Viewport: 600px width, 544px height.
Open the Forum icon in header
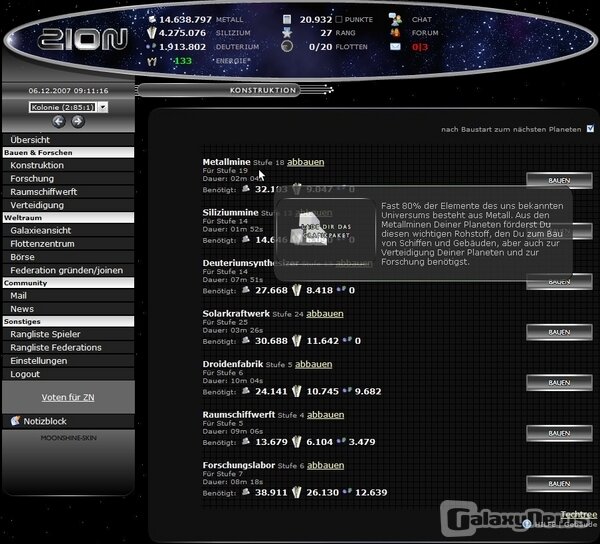395,33
